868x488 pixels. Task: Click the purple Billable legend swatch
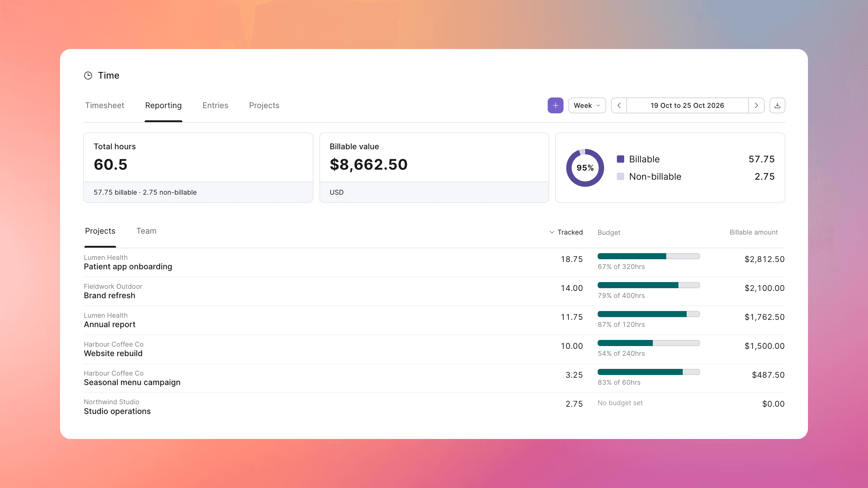coord(620,159)
